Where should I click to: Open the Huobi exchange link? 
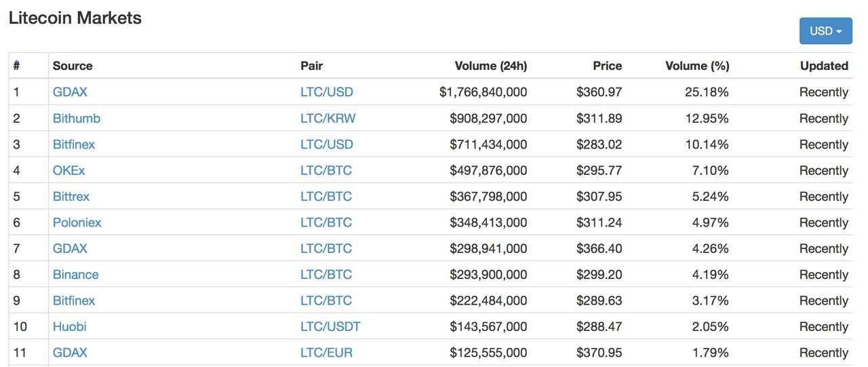pos(70,327)
